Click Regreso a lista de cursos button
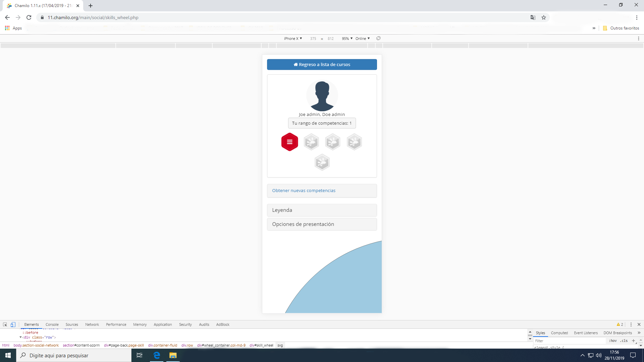Image resolution: width=644 pixels, height=362 pixels. (322, 64)
